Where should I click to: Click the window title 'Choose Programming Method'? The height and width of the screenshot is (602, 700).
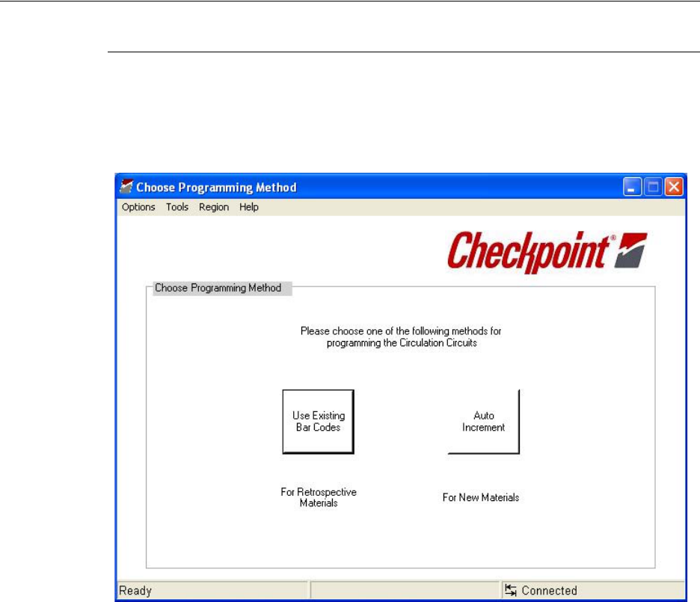pos(216,187)
